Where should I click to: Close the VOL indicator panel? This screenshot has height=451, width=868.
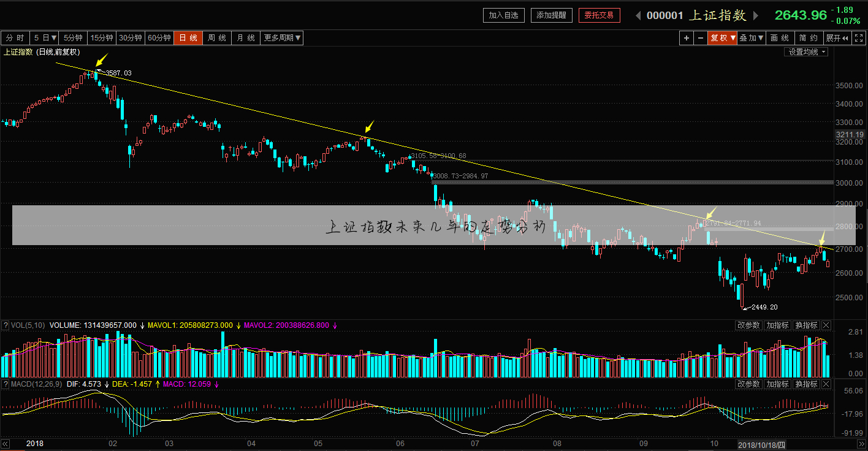(826, 325)
